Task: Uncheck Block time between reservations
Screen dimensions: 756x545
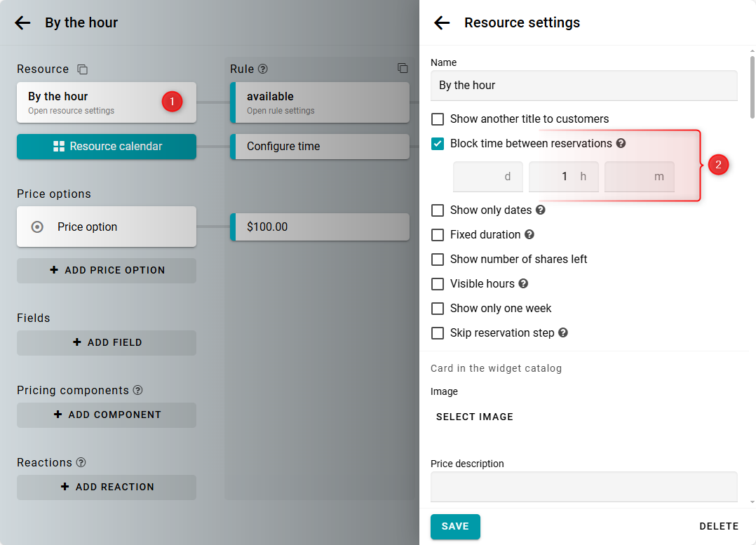Action: (x=438, y=144)
